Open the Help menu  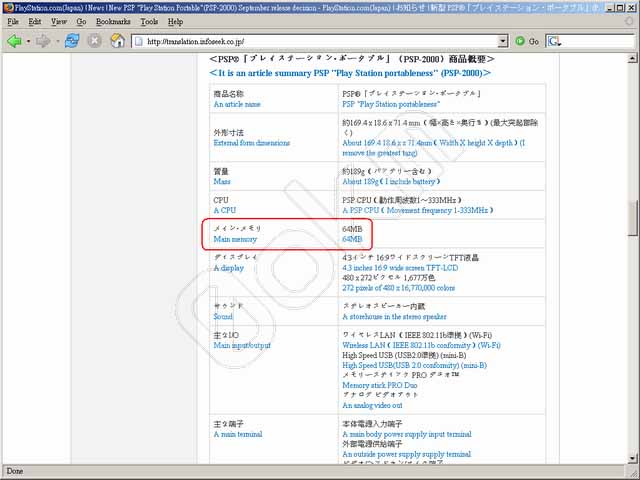(175, 22)
